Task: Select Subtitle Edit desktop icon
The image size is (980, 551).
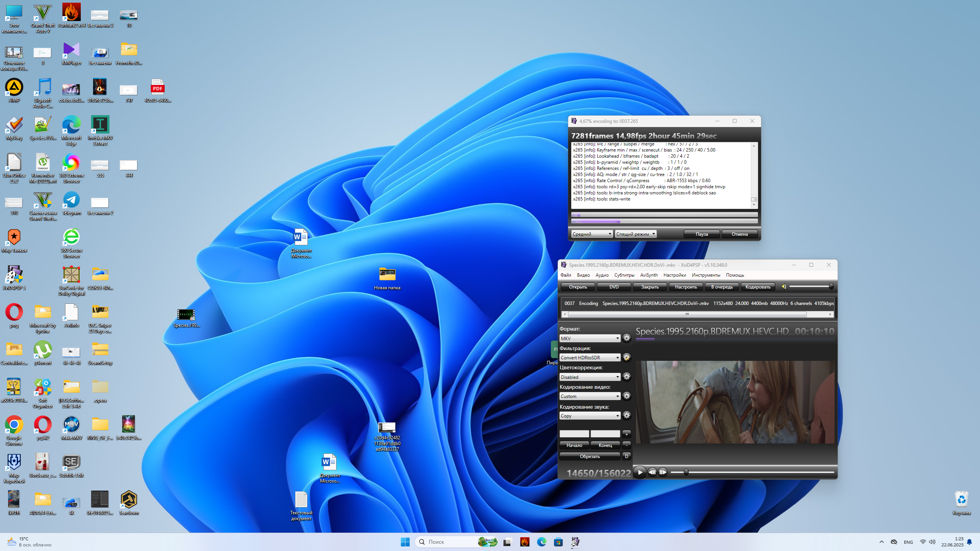Action: click(x=72, y=466)
